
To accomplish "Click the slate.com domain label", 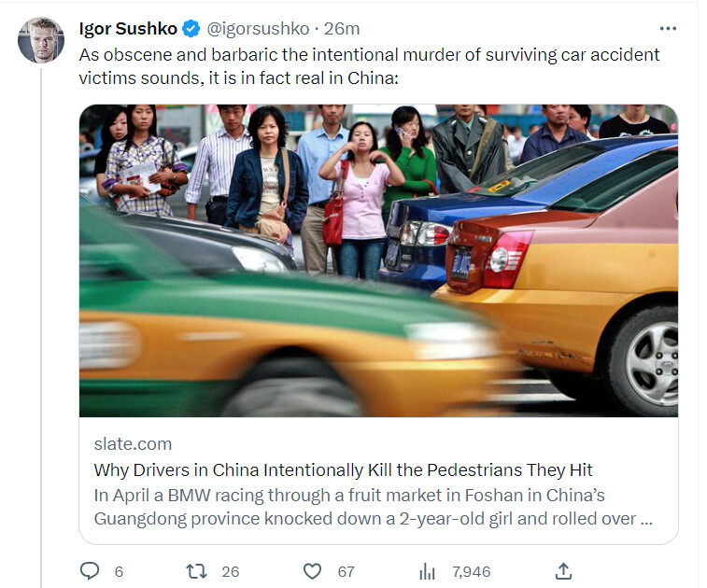I will [133, 444].
